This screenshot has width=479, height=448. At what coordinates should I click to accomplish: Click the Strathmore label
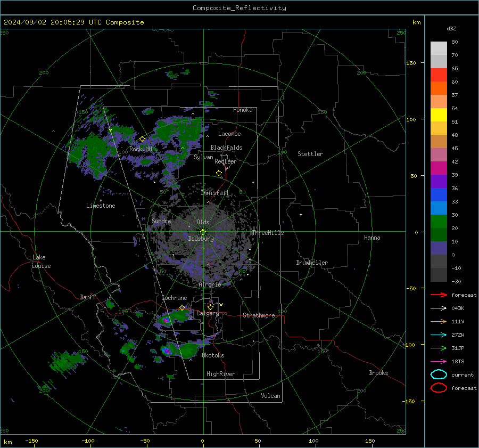259,315
